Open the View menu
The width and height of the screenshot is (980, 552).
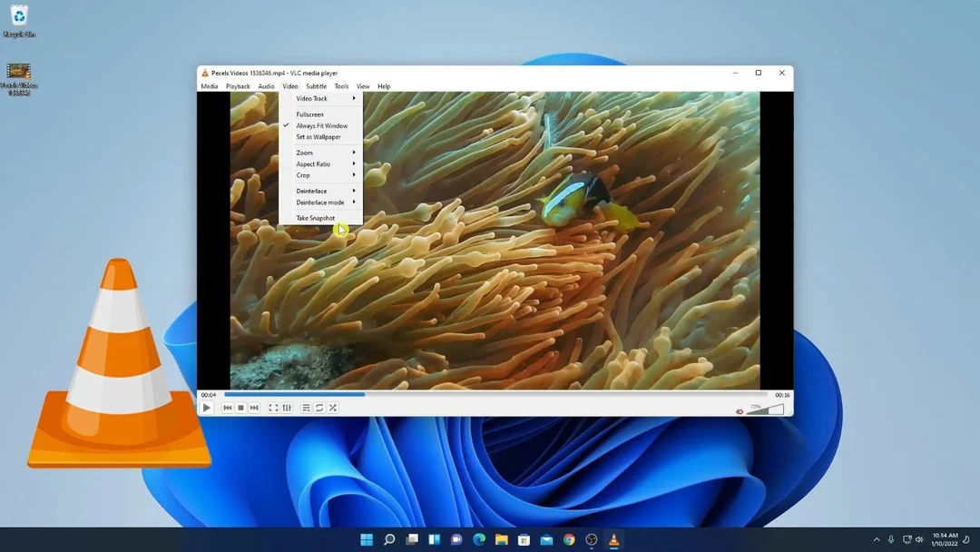pos(363,86)
